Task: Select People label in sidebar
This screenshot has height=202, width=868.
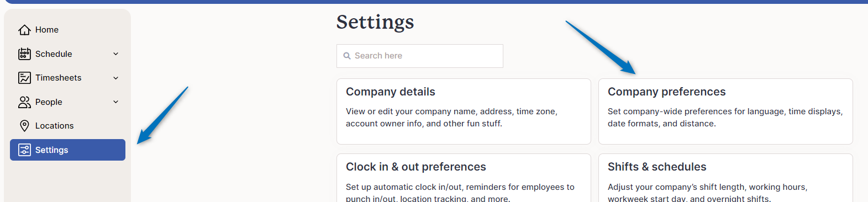Action: (x=49, y=102)
